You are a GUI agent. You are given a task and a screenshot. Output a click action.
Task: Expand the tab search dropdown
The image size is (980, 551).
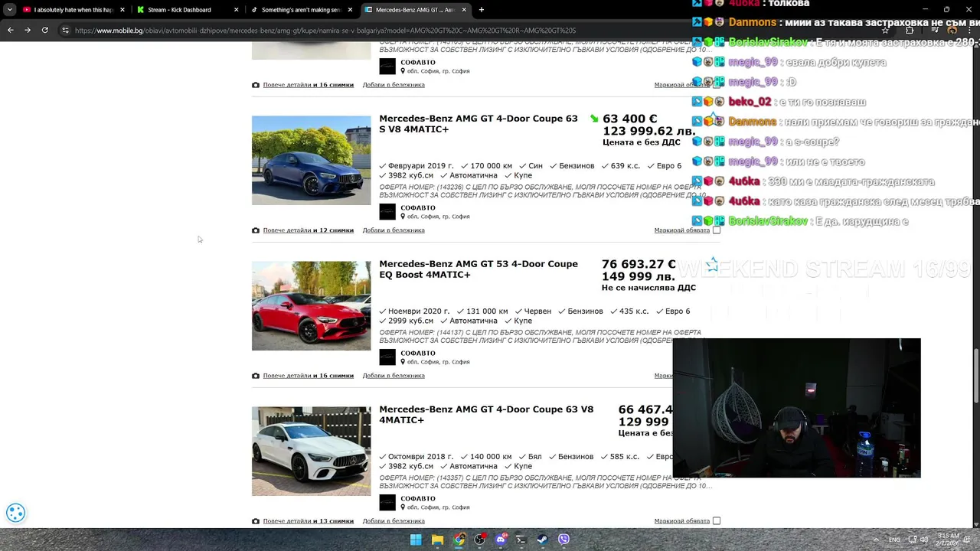9,10
